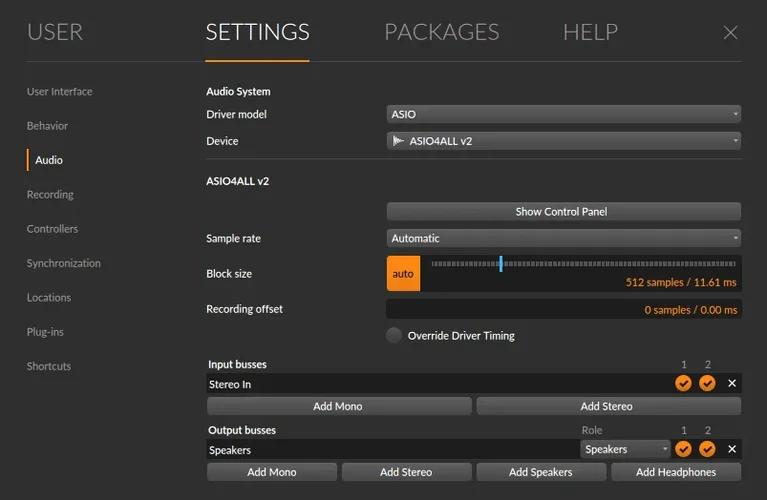Open the Help tab
The width and height of the screenshot is (767, 500).
[x=590, y=32]
